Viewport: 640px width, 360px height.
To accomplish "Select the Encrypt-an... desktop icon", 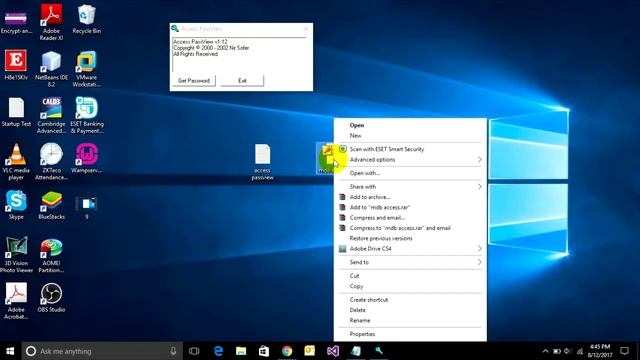I will coord(16,22).
